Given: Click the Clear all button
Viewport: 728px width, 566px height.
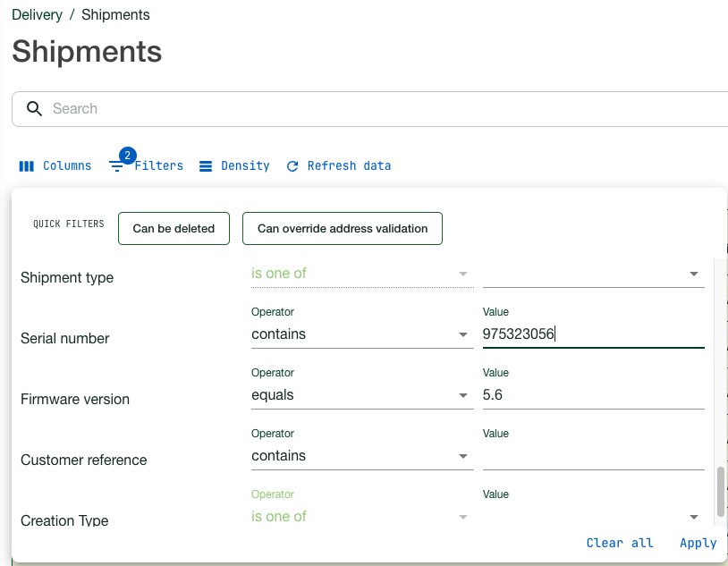Looking at the screenshot, I should click(620, 543).
